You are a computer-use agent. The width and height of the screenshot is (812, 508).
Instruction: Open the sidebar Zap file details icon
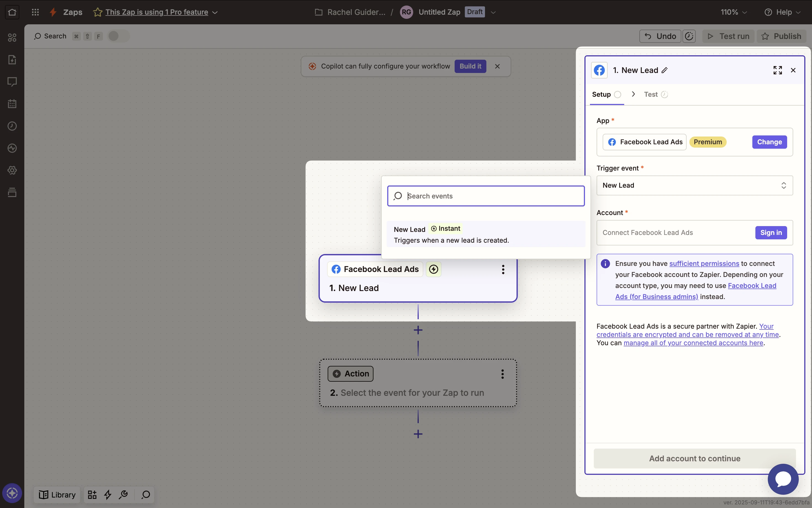click(12, 59)
